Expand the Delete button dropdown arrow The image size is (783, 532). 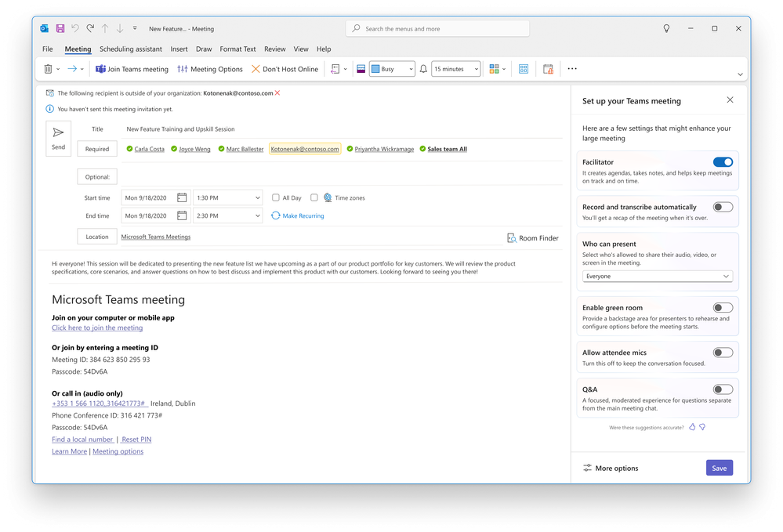click(x=58, y=70)
